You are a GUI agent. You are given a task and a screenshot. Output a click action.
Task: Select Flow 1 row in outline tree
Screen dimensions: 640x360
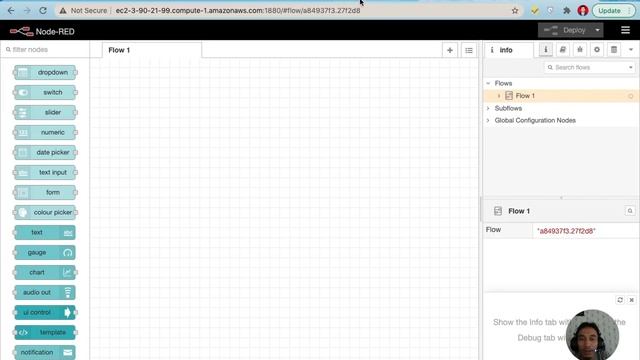click(x=561, y=96)
